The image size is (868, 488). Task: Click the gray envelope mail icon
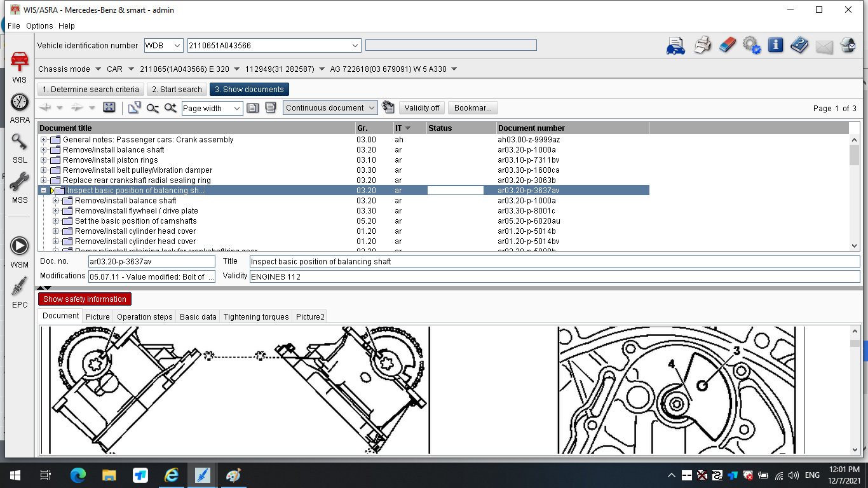tap(824, 46)
